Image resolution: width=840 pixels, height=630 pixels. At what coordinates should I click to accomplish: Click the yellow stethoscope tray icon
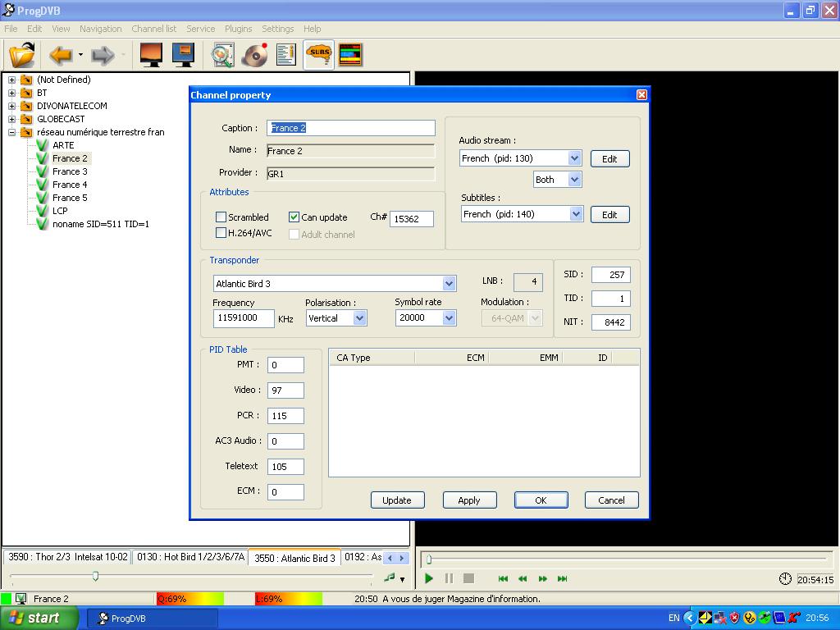pos(750,619)
